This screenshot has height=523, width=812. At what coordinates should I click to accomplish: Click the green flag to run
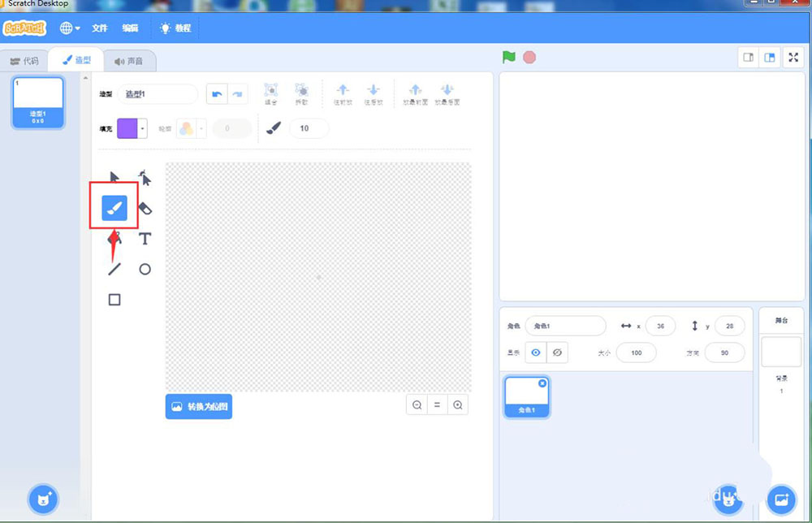pyautogui.click(x=509, y=57)
